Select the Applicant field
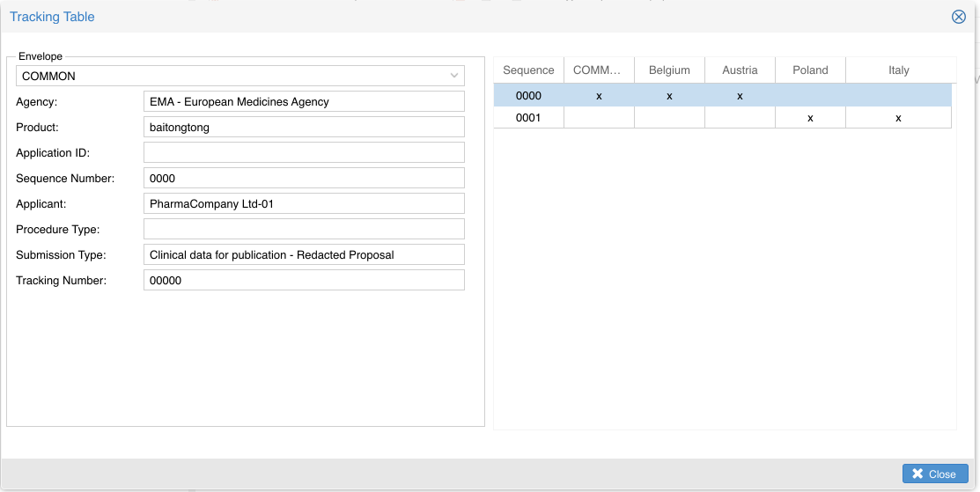Image resolution: width=980 pixels, height=492 pixels. (304, 203)
